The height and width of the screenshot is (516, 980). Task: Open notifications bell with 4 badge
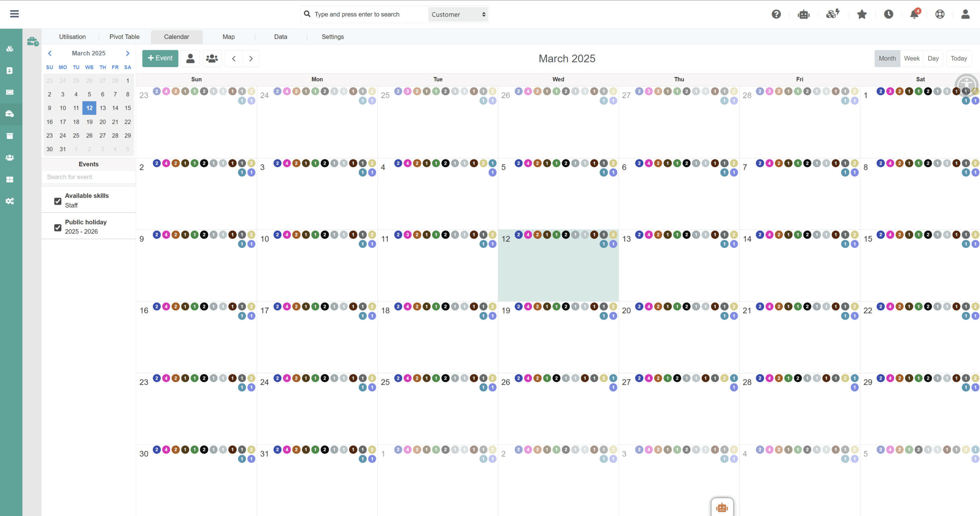click(915, 14)
